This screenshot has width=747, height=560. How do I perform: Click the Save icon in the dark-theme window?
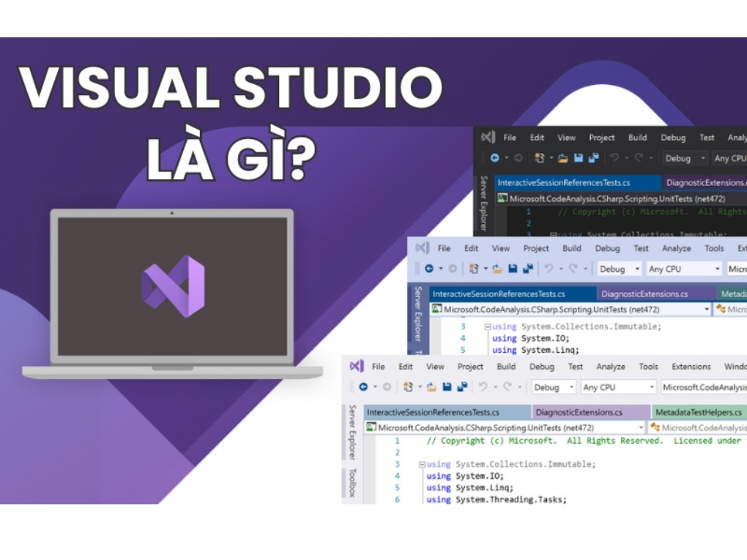(x=579, y=158)
